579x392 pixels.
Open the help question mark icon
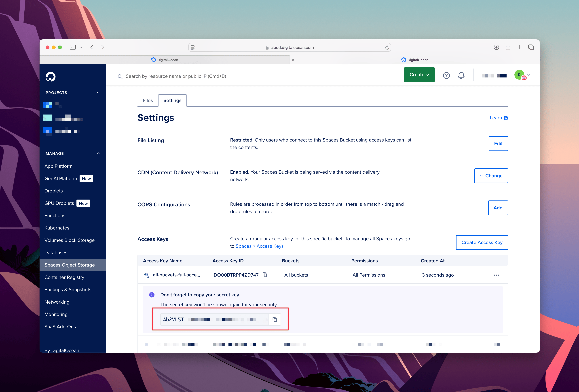tap(446, 75)
